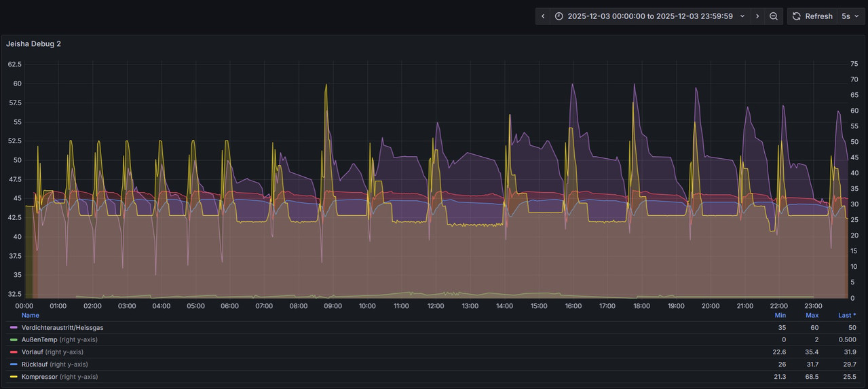
Task: Toggle Verdichteraustritt/Heissgas series in legend
Action: 62,327
